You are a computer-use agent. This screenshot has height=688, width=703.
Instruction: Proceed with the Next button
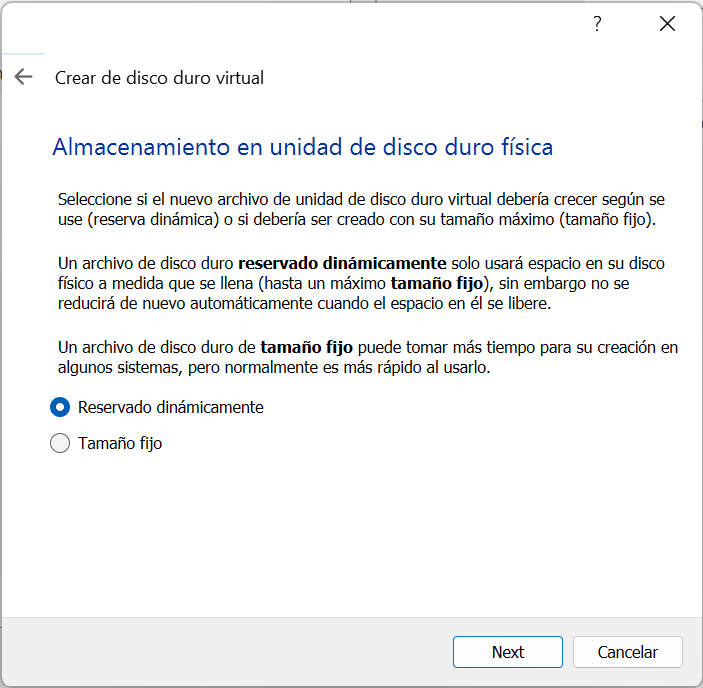pyautogui.click(x=508, y=652)
